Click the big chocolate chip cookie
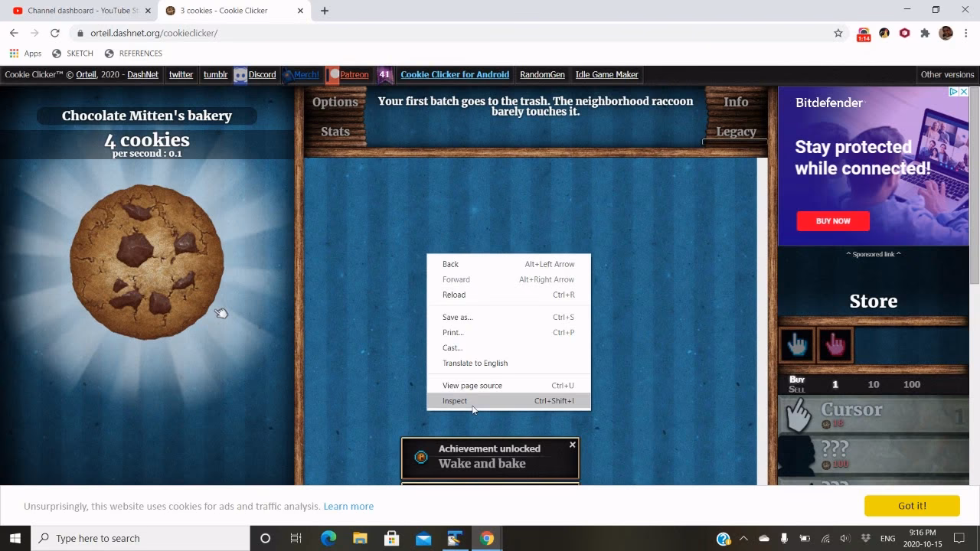This screenshot has width=980, height=551. coord(147,262)
